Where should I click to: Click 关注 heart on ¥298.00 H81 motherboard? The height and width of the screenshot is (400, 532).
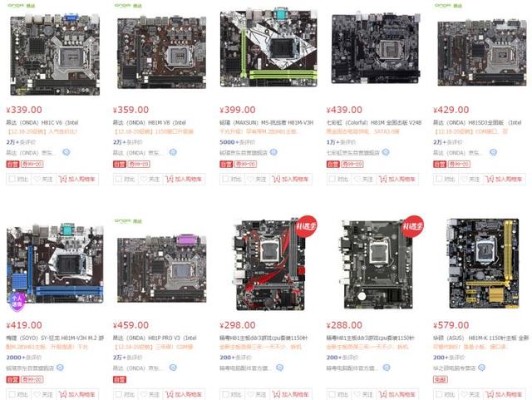(x=257, y=394)
